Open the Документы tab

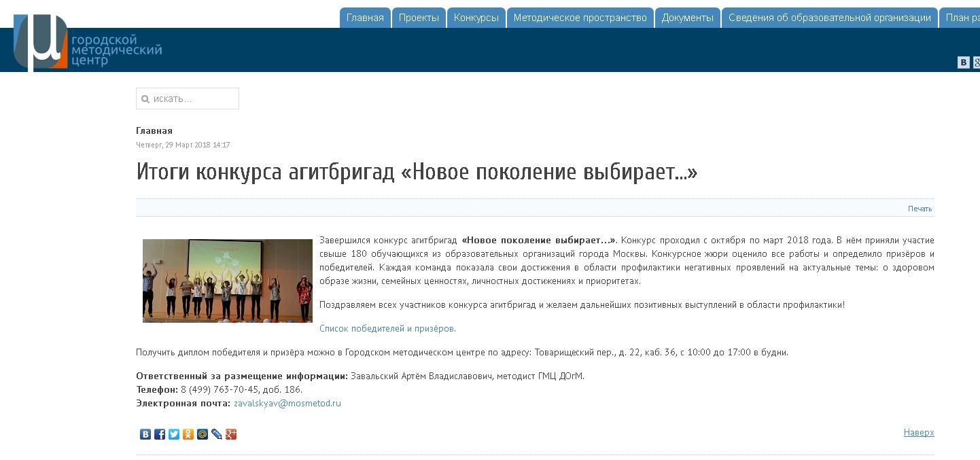pos(687,18)
